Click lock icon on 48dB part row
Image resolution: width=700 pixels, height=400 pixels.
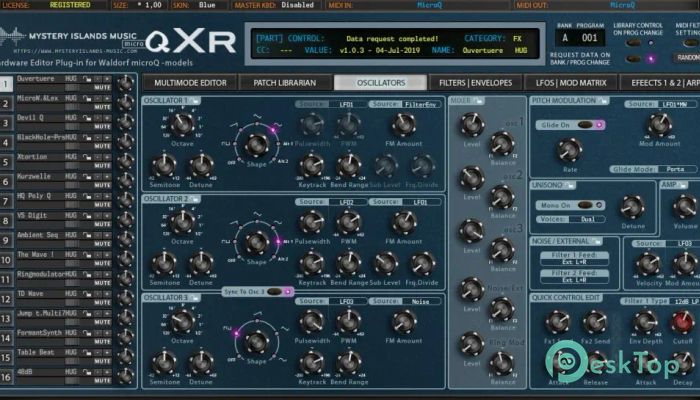(87, 372)
